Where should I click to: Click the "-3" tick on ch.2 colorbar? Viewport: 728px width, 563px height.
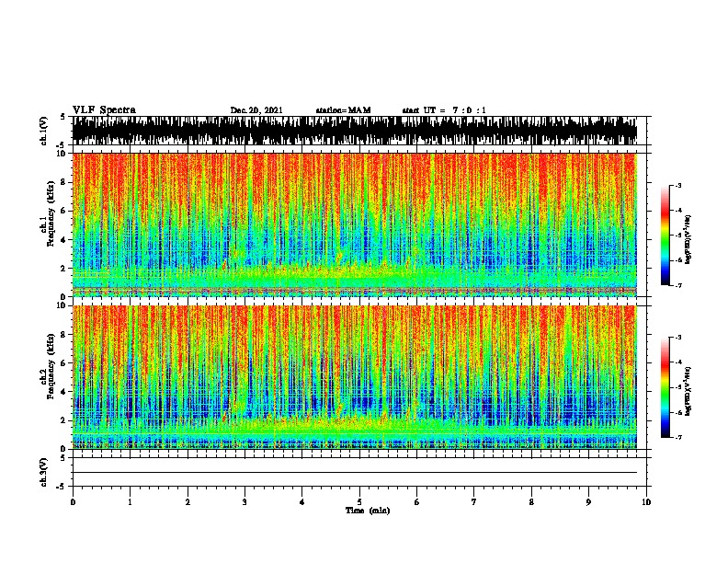coord(677,338)
